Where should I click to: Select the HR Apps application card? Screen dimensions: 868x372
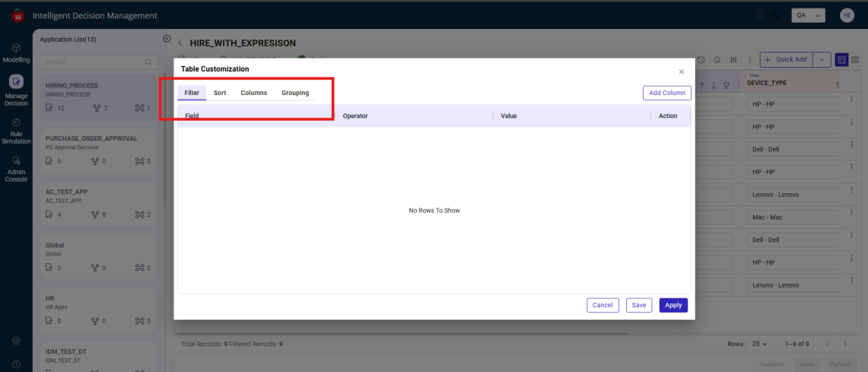click(x=98, y=310)
